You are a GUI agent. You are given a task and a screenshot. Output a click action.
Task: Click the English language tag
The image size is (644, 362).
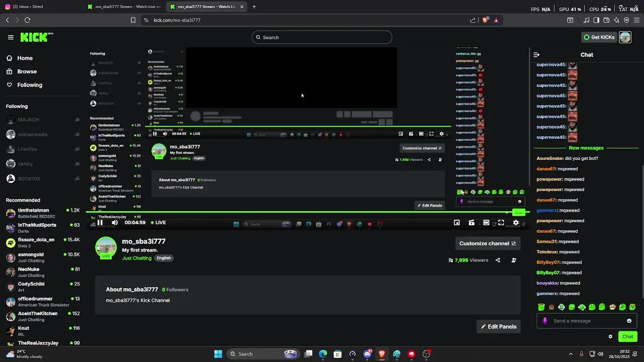pyautogui.click(x=164, y=258)
